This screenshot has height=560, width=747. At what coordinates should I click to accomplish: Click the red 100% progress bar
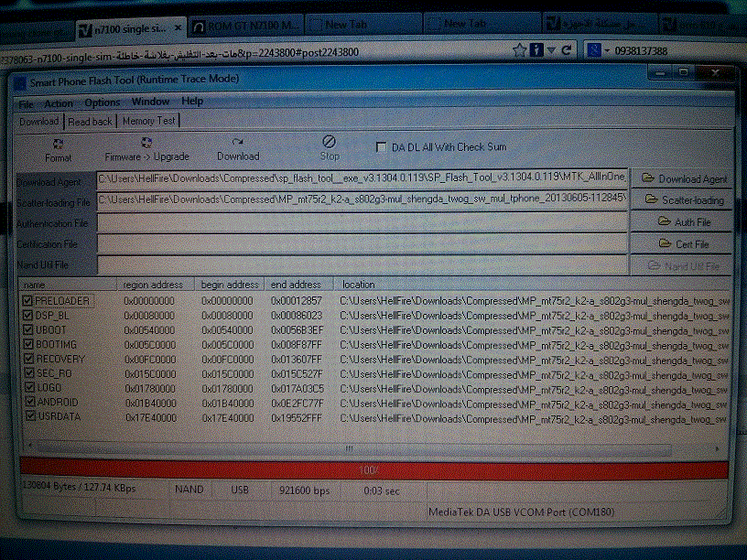[x=374, y=469]
